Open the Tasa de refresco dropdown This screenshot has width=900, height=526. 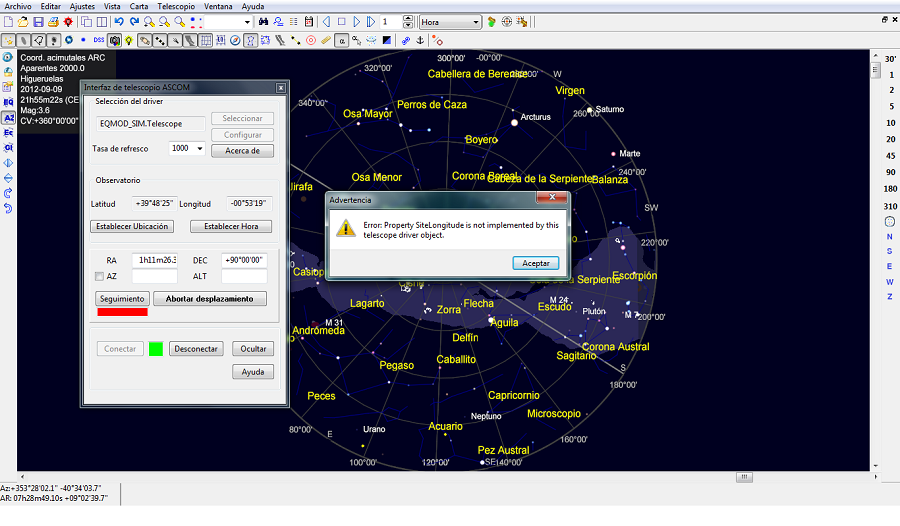tap(200, 149)
